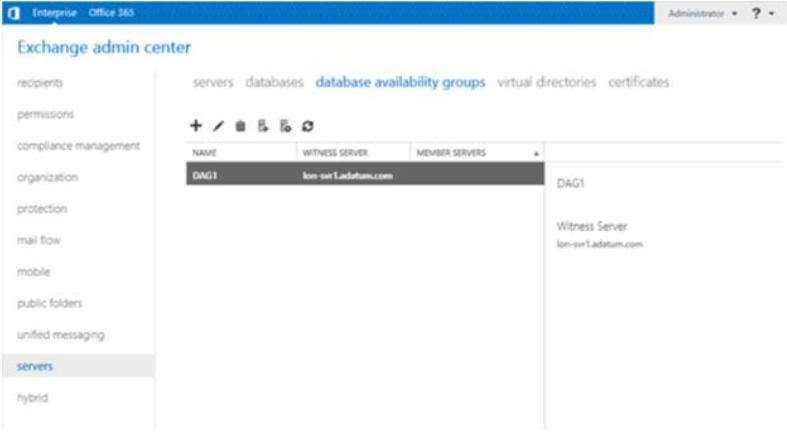Click the manage DAG membership icon
The image size is (787, 435).
click(263, 126)
